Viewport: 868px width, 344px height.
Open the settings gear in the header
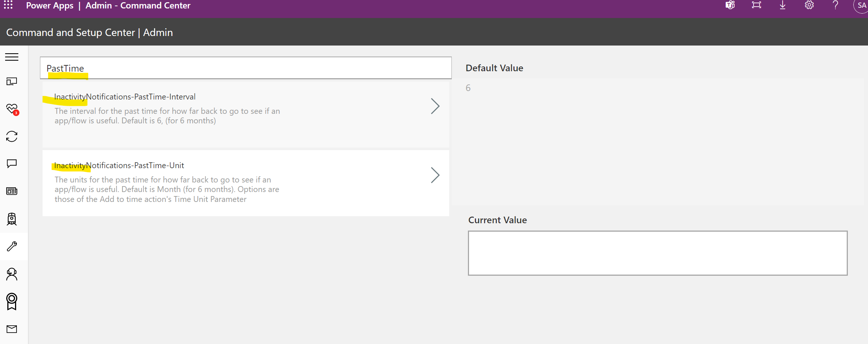809,6
